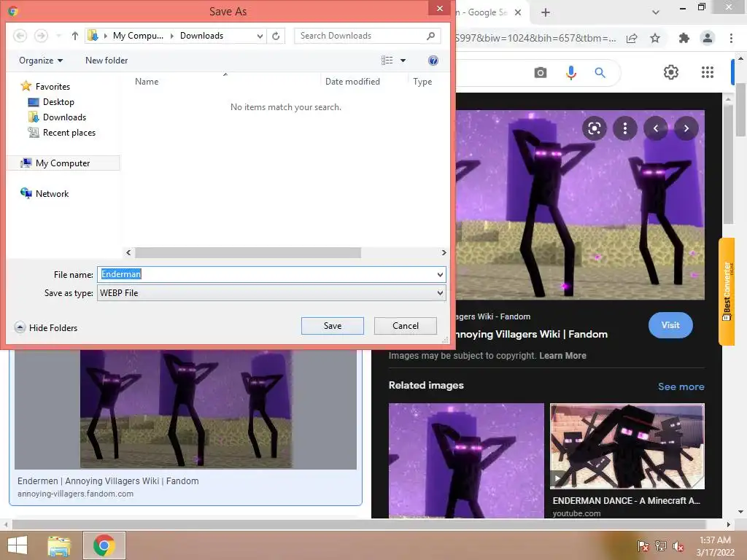Click Google search magnifier button
The height and width of the screenshot is (560, 747).
click(600, 73)
